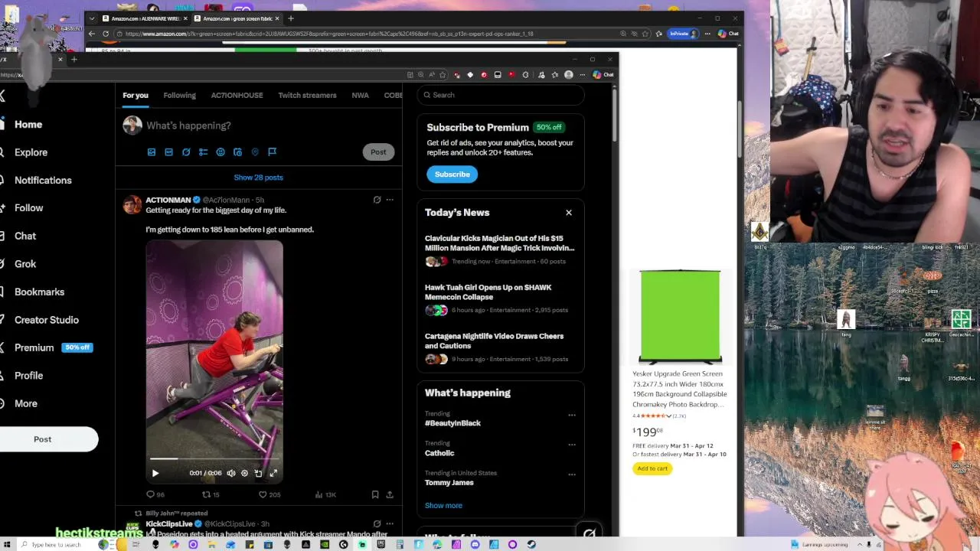Open the Yesker green screen product image
This screenshot has width=980, height=551.
[x=680, y=316]
